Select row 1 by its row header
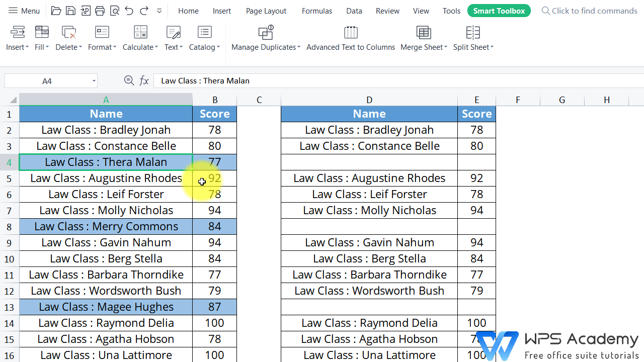 coord(9,114)
